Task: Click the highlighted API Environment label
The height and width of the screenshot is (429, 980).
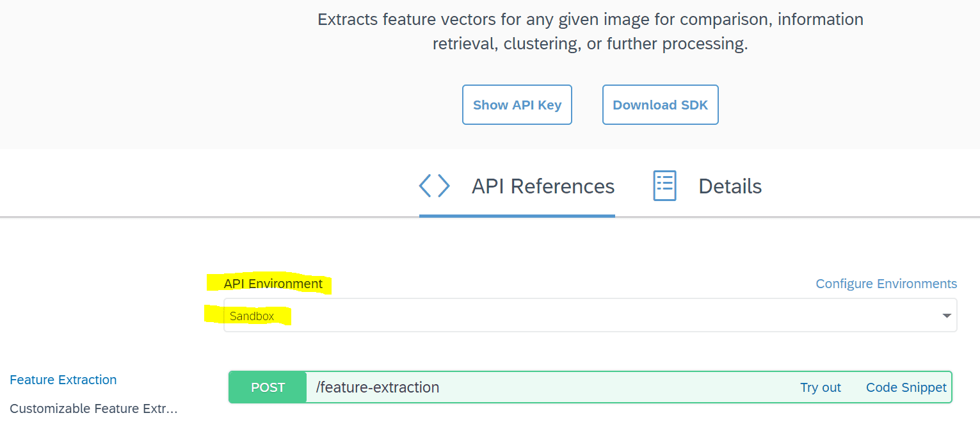Action: coord(273,284)
